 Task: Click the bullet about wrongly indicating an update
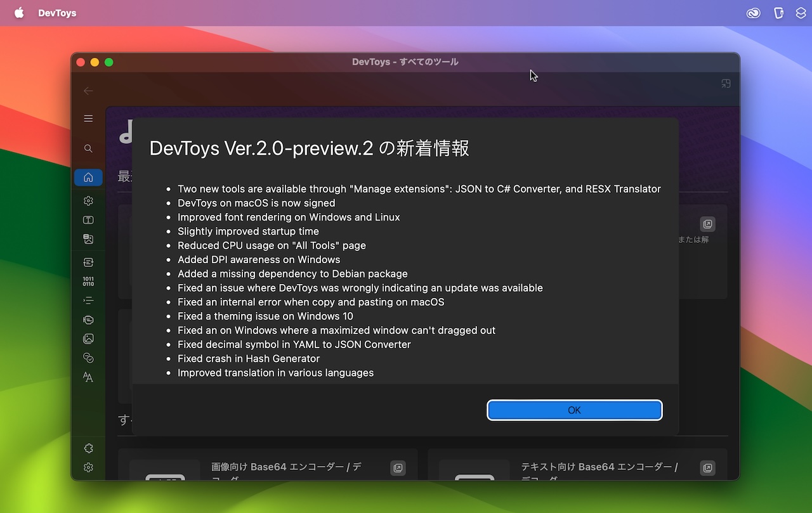tap(360, 288)
